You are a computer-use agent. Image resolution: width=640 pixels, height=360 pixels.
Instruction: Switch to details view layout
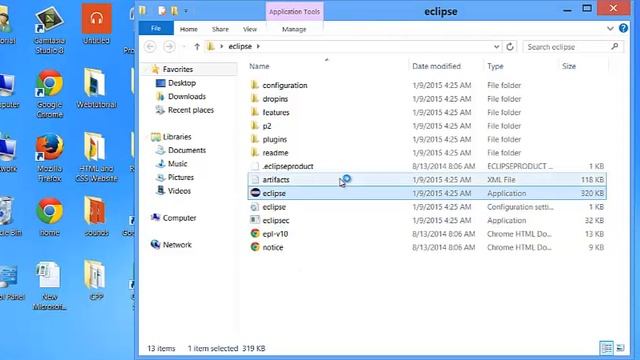[x=606, y=348]
